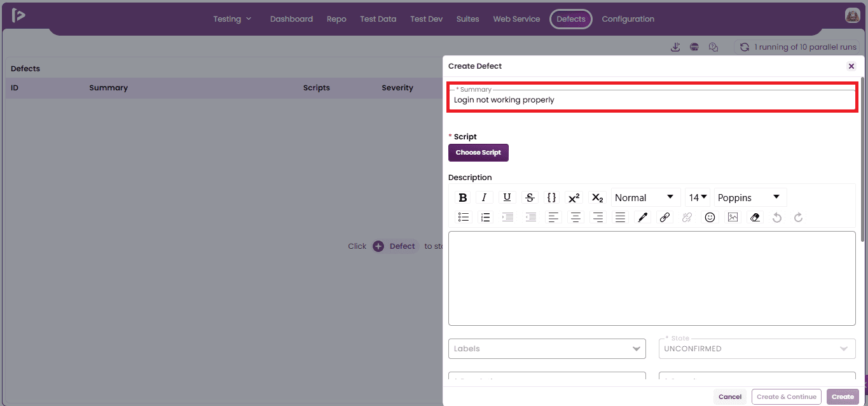Image resolution: width=868 pixels, height=406 pixels.
Task: Open the Repo tab
Action: click(x=336, y=19)
